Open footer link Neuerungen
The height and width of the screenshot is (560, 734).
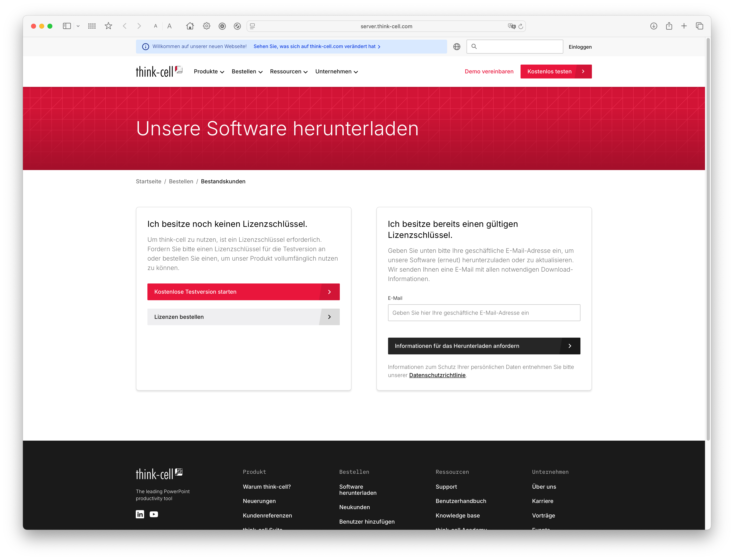click(259, 501)
